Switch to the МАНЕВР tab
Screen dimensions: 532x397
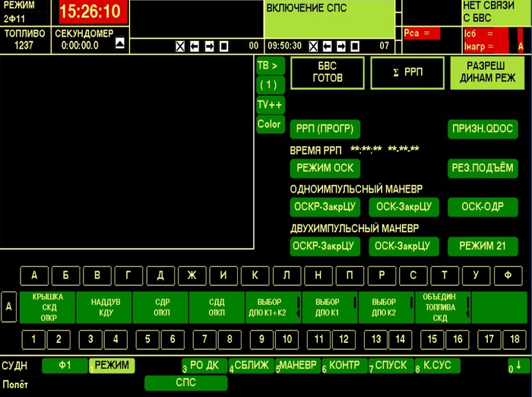[x=299, y=366]
